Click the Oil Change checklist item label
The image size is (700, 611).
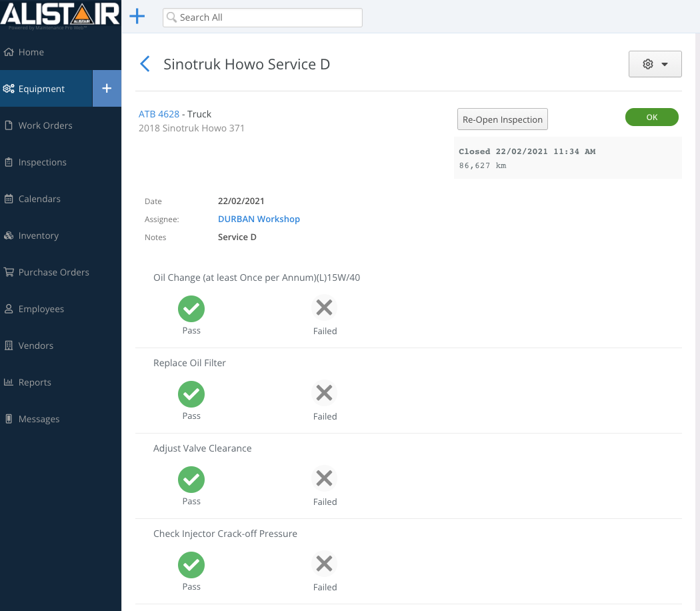pyautogui.click(x=257, y=277)
